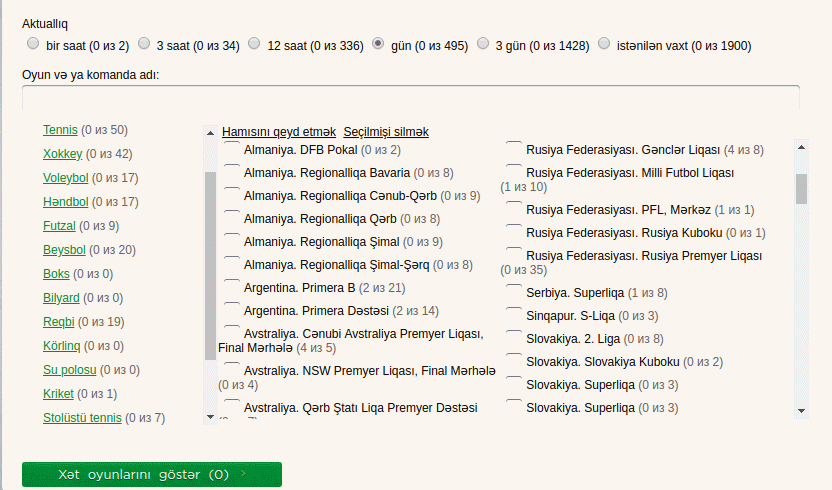Choose 'istənilən vaxt' radio option

[604, 44]
